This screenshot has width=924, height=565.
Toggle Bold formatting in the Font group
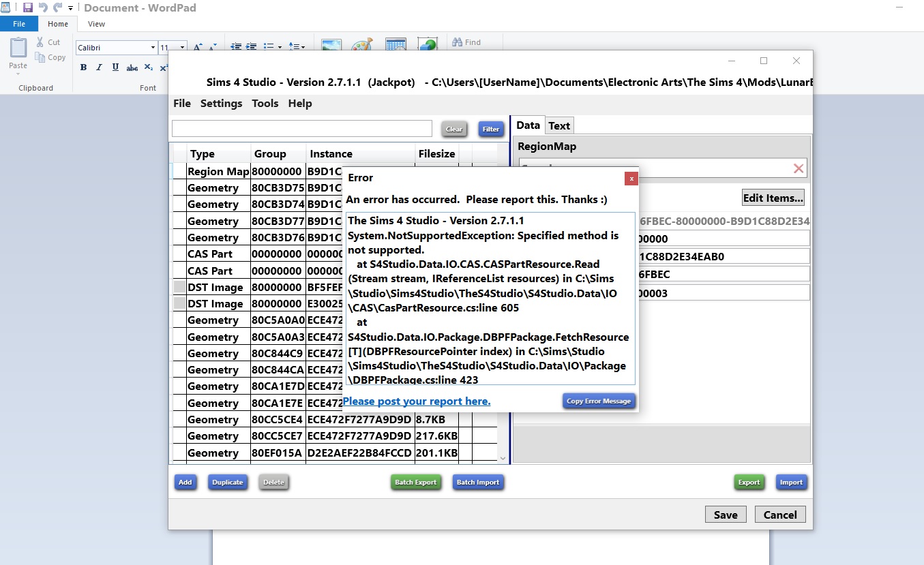click(83, 67)
